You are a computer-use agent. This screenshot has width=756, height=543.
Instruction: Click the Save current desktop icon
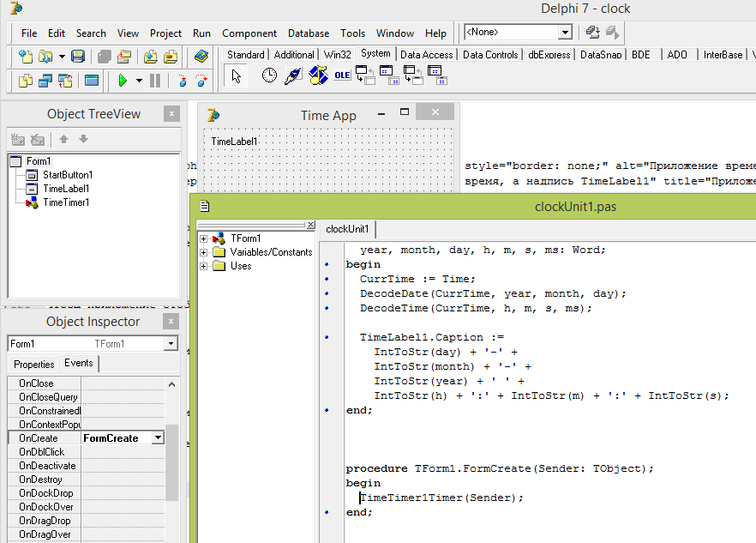click(592, 33)
